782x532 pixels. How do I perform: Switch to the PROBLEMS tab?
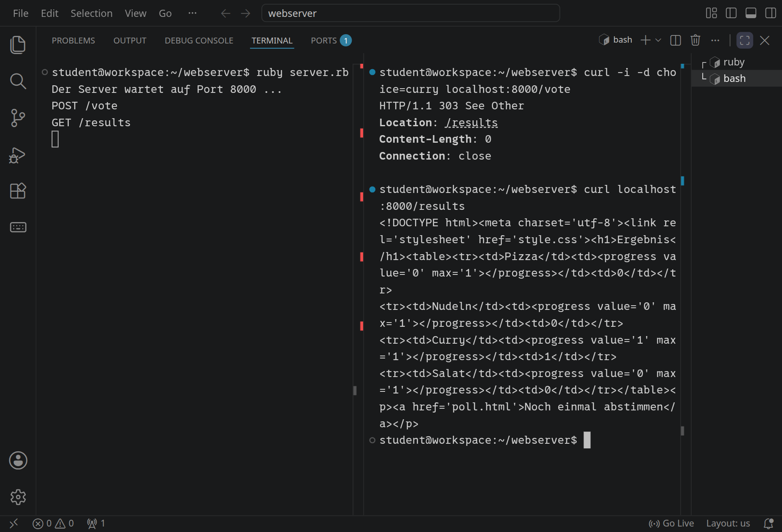tap(73, 41)
